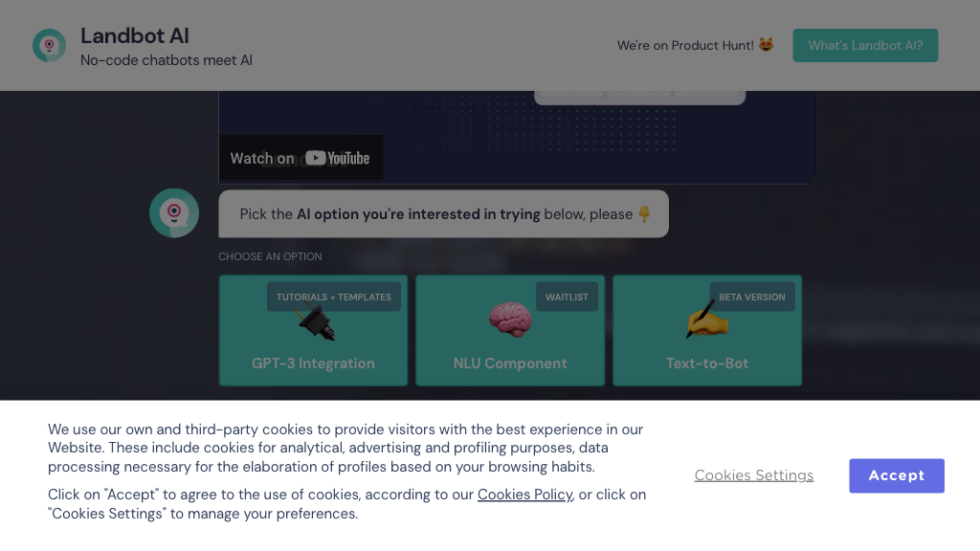980x551 pixels.
Task: Accept the cookies
Action: click(896, 475)
